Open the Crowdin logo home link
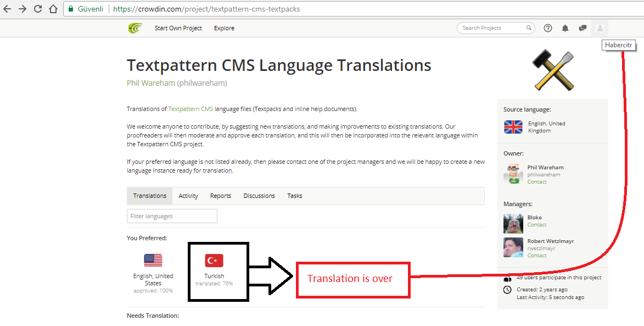 click(135, 28)
